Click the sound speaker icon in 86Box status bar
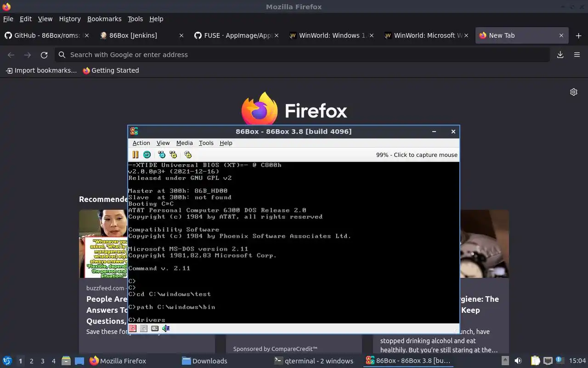The width and height of the screenshot is (588, 368). tap(166, 328)
